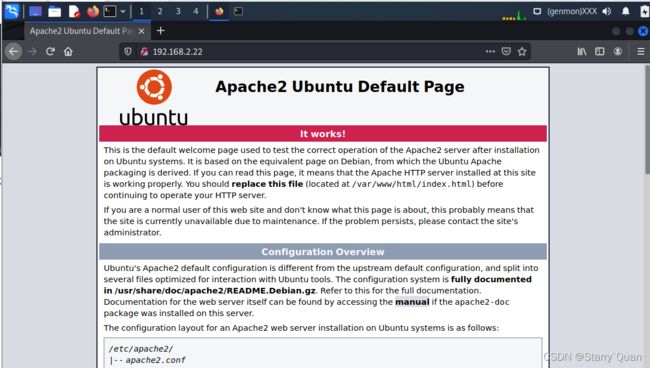Click the bold 'replace this file' text
650x368 pixels.
(267, 184)
